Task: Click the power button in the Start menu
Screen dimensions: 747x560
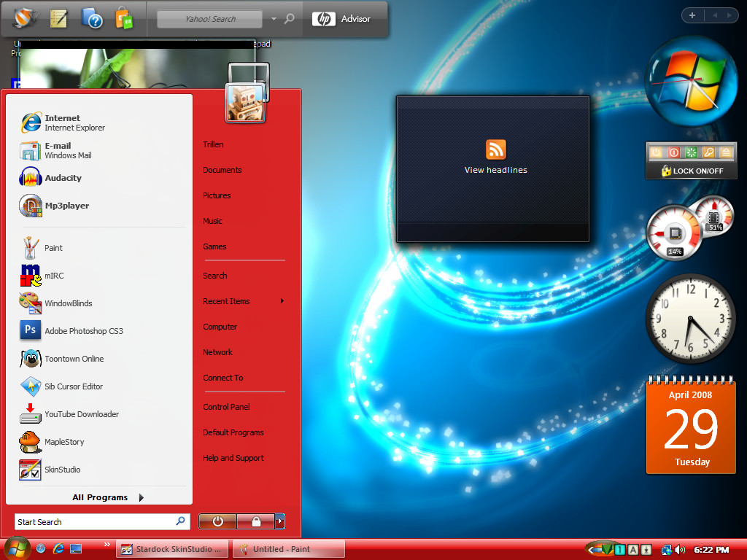Action: tap(217, 521)
